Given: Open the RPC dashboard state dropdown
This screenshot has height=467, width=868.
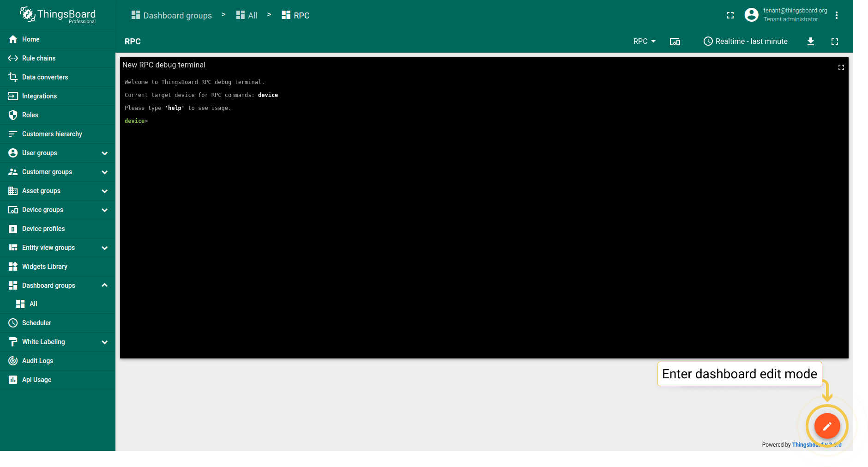Looking at the screenshot, I should coord(645,42).
